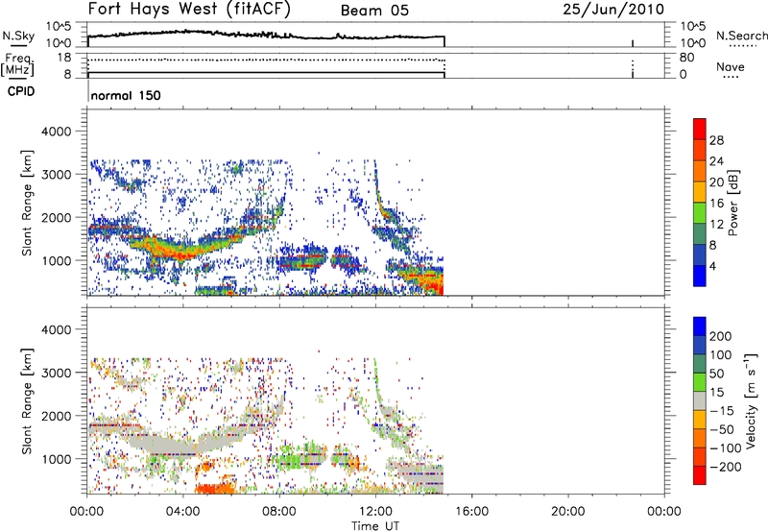Click the '16:00' time axis tick label
This screenshot has height=532, width=768.
(472, 512)
